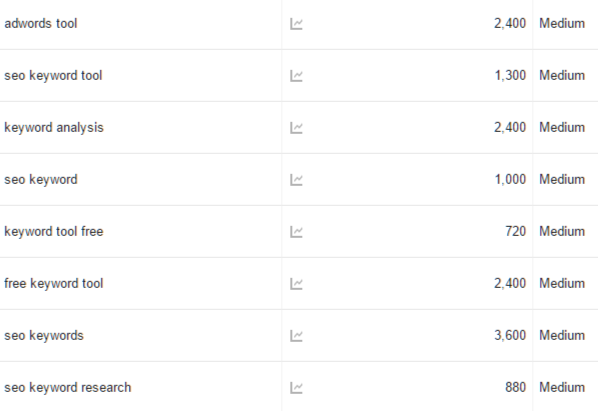Click the 1,300 search volume cell
The height and width of the screenshot is (411, 598).
510,75
